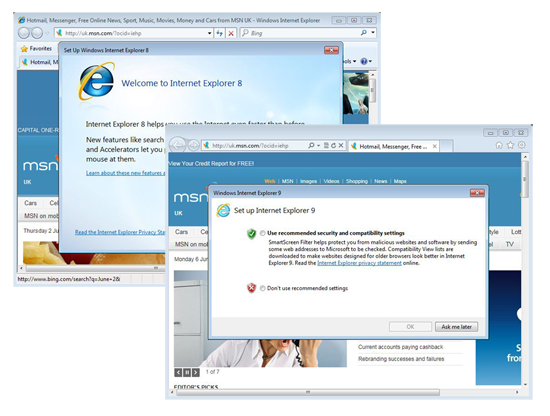Select the Images link in MSN search bar
This screenshot has width=550, height=416.
tap(308, 181)
